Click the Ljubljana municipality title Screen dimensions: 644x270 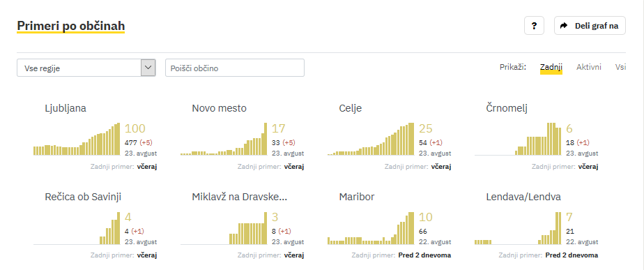tap(66, 108)
